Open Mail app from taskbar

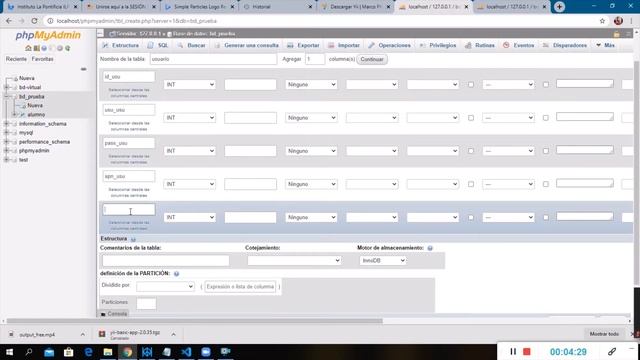click(49, 352)
